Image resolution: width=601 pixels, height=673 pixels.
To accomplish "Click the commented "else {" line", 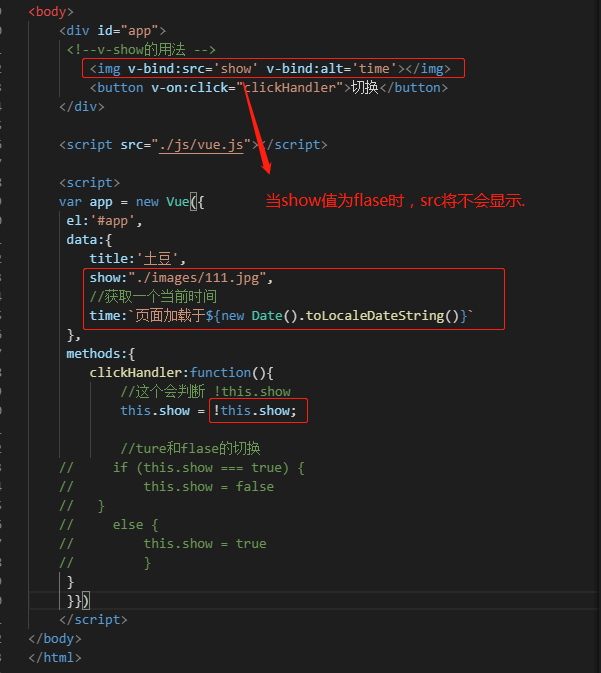I will 109,524.
